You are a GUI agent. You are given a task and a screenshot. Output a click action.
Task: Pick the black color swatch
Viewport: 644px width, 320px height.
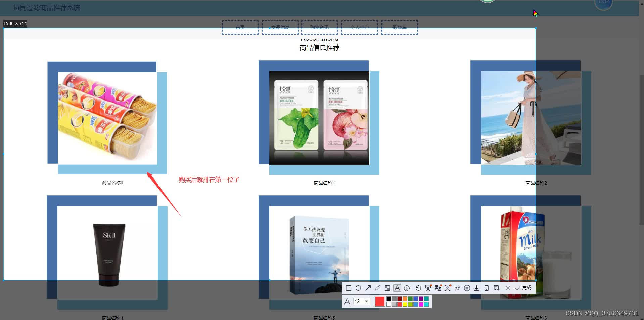click(389, 299)
